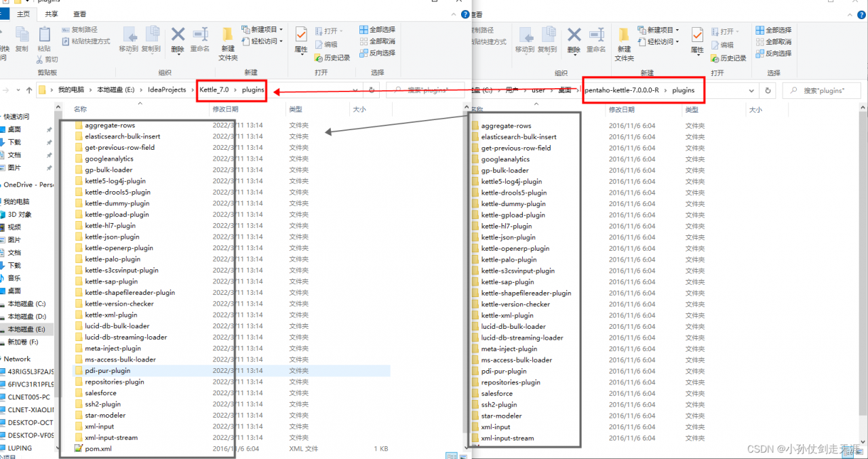Expand address history dropdown in right window

[753, 90]
